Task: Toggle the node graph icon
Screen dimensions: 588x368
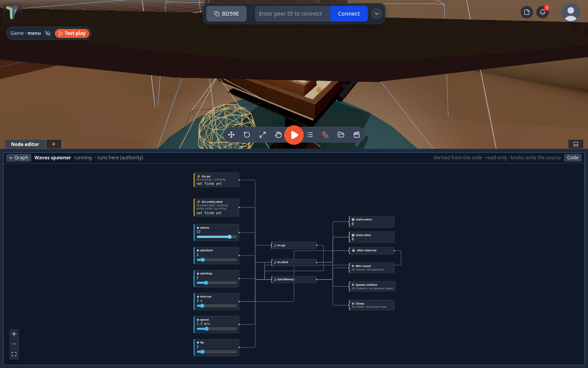Action: [325, 135]
